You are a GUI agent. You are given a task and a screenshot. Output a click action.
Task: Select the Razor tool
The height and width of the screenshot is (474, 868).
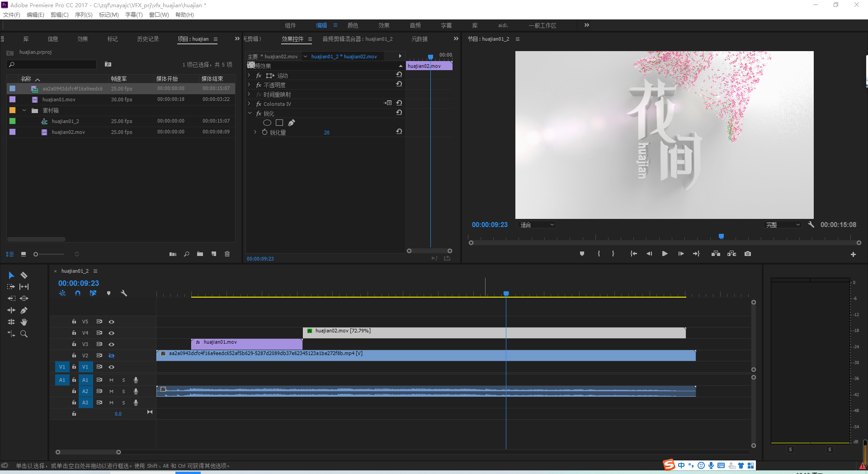pos(24,275)
